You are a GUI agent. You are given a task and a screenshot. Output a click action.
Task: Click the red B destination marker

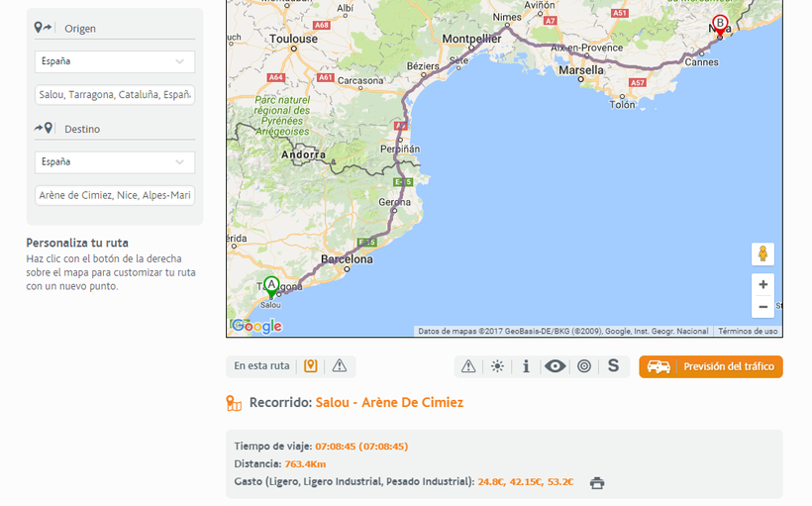click(720, 24)
